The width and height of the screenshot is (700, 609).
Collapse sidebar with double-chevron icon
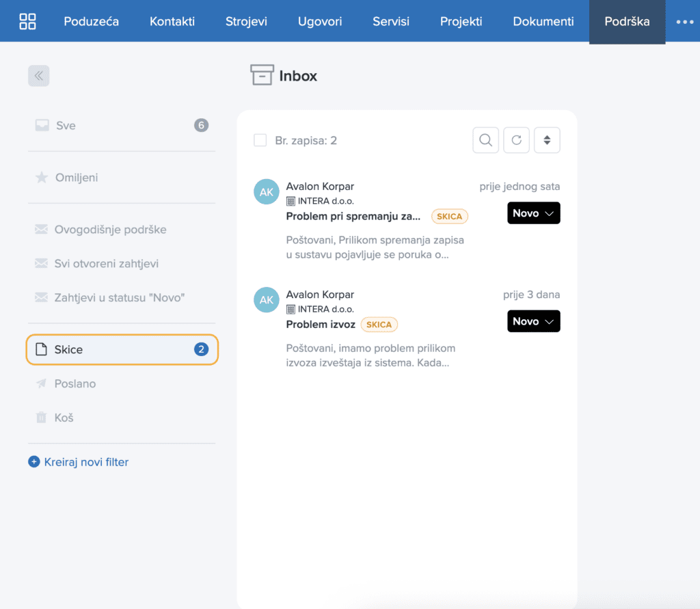coord(39,76)
